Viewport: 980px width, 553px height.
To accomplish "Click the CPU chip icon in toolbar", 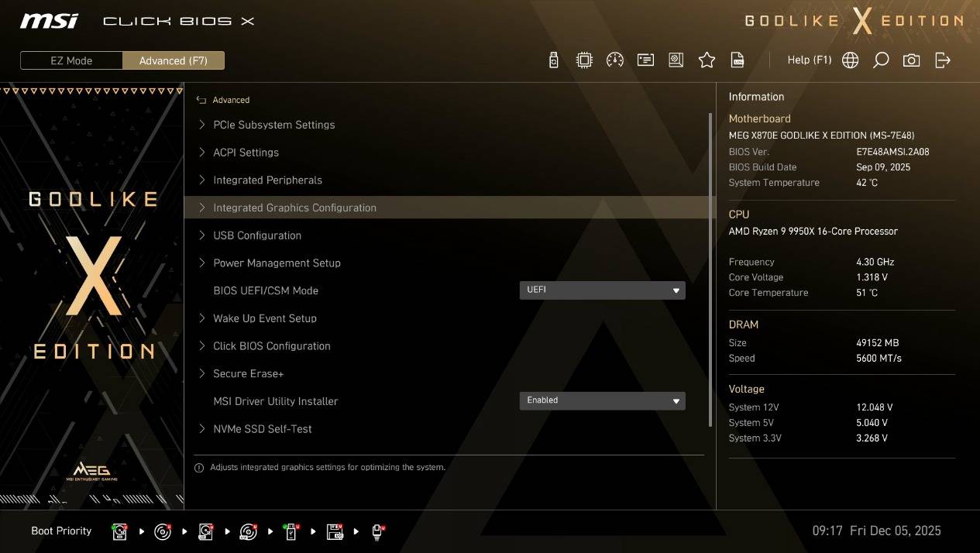I will pos(584,60).
